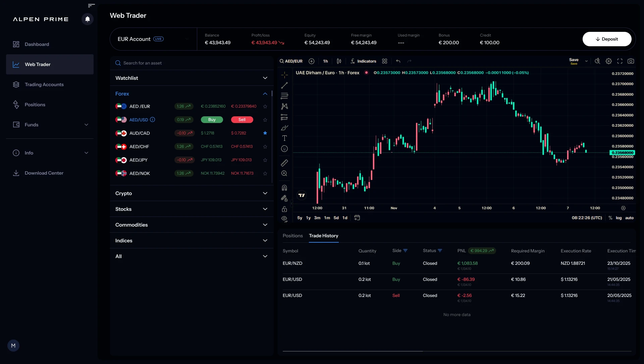Click the Deposit button
644x364 pixels.
pyautogui.click(x=607, y=39)
